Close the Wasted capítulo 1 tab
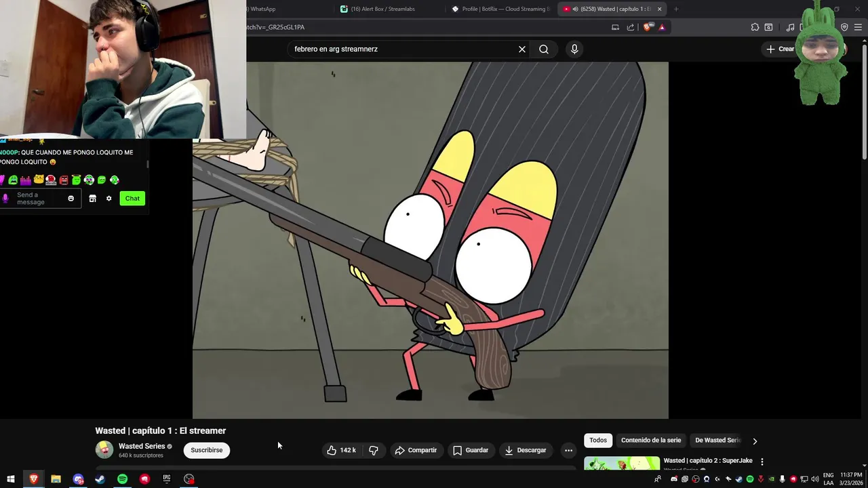The width and height of the screenshot is (868, 488). click(x=659, y=9)
